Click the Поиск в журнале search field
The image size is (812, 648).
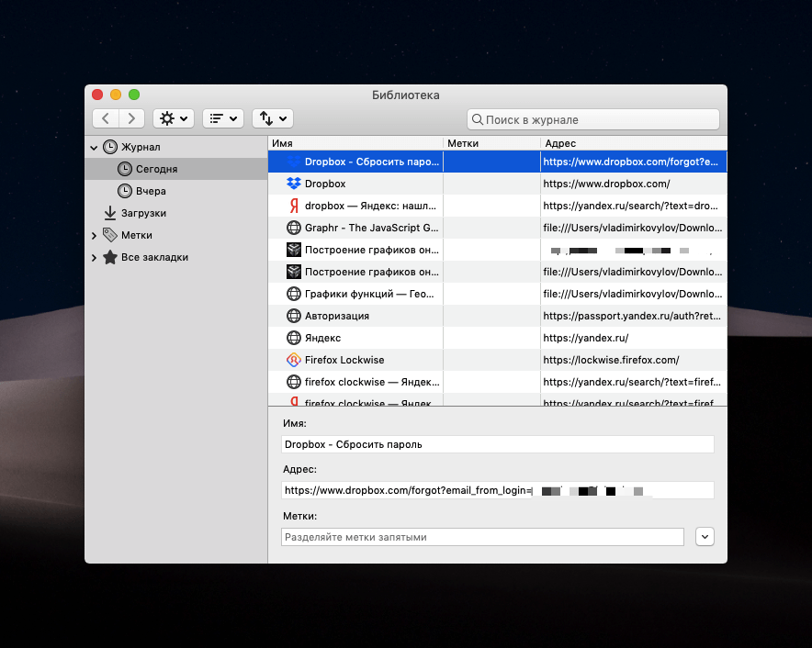(x=593, y=119)
